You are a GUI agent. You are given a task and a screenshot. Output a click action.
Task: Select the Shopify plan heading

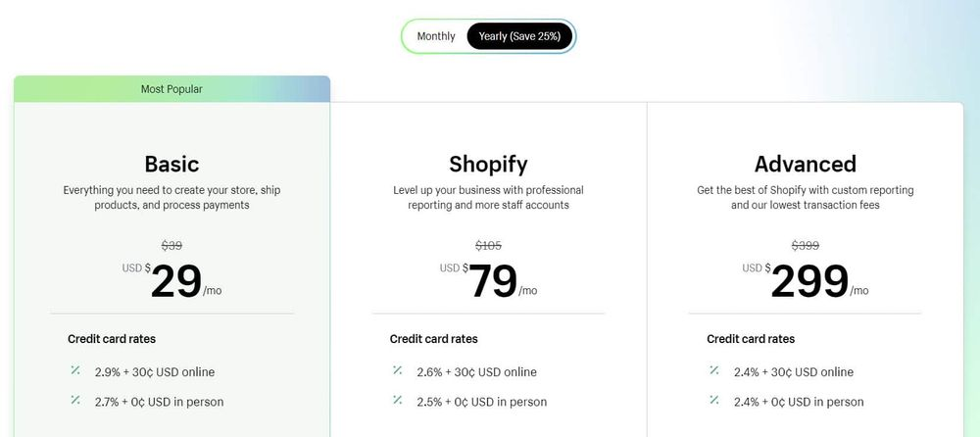pos(488,164)
